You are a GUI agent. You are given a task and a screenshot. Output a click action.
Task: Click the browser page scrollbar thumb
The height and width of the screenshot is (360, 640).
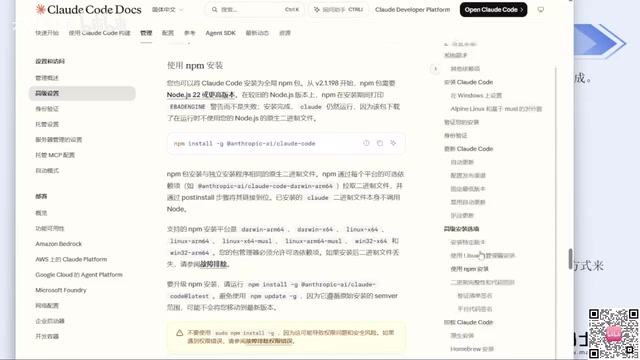(570, 259)
